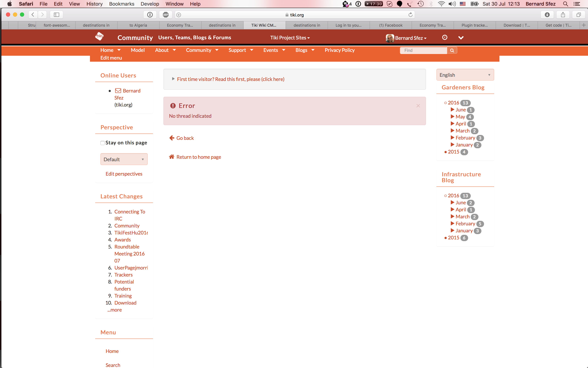Click the Edit perspectives link

124,174
